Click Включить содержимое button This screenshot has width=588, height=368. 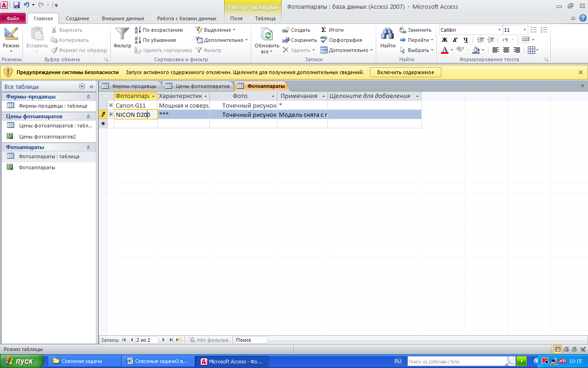[405, 72]
